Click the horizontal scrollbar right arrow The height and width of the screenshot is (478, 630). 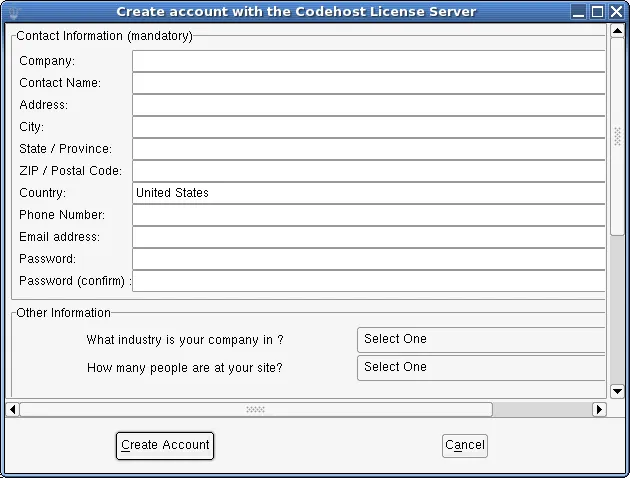click(x=599, y=409)
